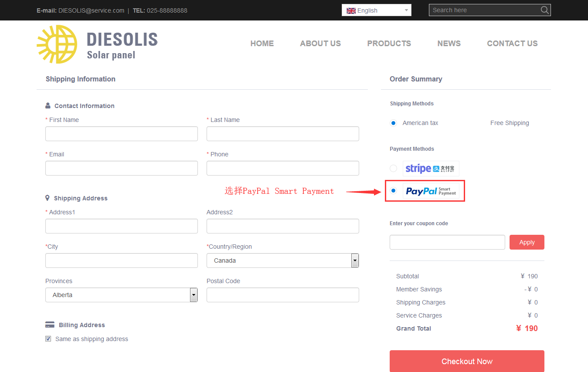
Task: Select the American tax shipping radio button
Action: 394,123
